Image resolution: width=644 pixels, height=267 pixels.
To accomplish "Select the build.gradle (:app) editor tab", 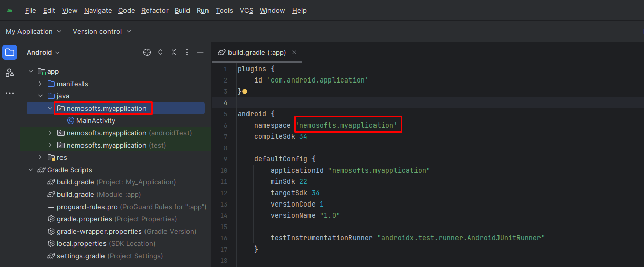I will pos(257,52).
